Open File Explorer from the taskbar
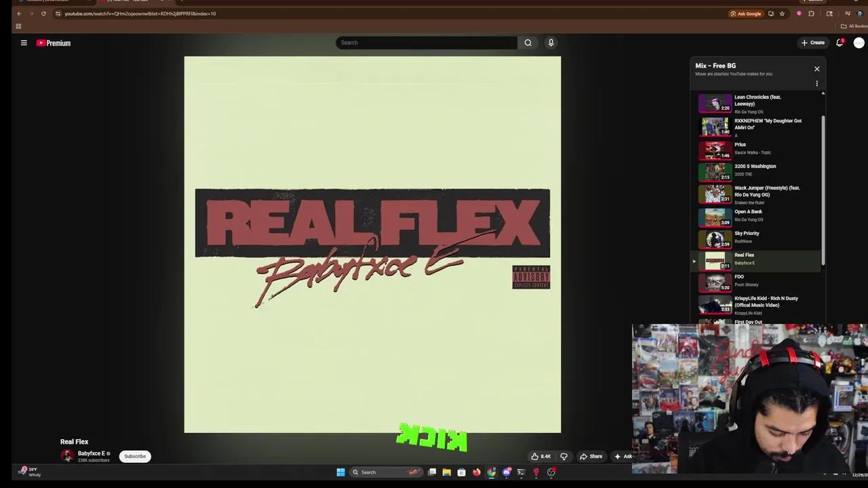The image size is (868, 488). [x=446, y=472]
